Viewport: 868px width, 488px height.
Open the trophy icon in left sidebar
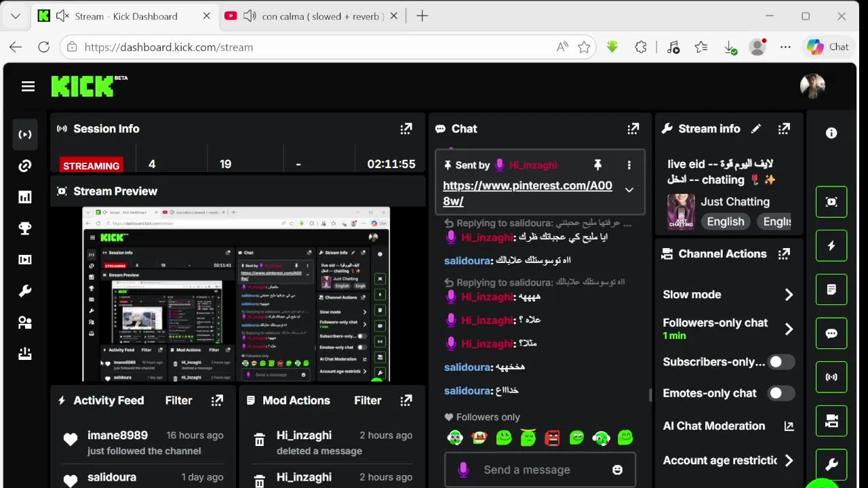(25, 228)
